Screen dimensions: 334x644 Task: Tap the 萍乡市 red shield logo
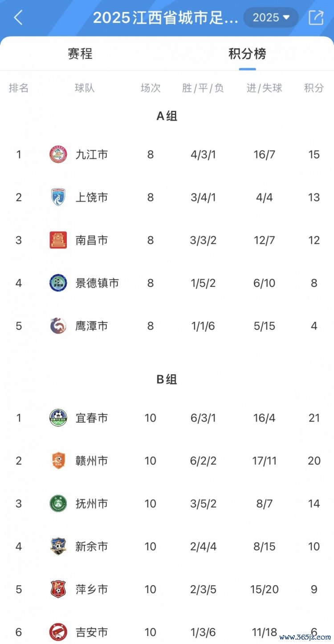(58, 589)
